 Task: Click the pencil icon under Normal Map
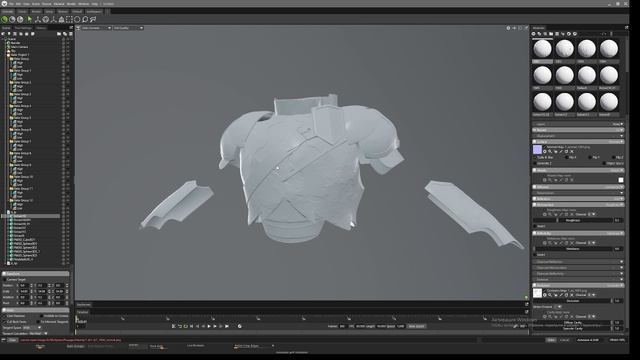(x=561, y=151)
